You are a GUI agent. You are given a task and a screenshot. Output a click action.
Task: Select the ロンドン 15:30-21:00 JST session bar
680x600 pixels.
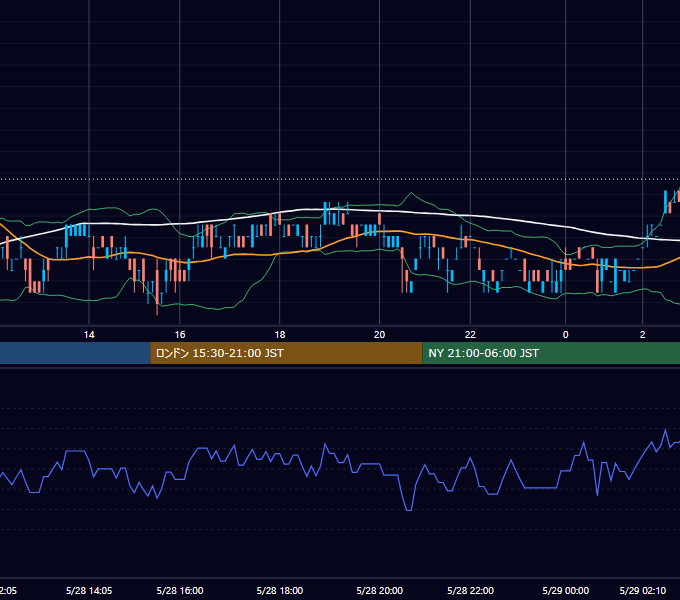286,353
